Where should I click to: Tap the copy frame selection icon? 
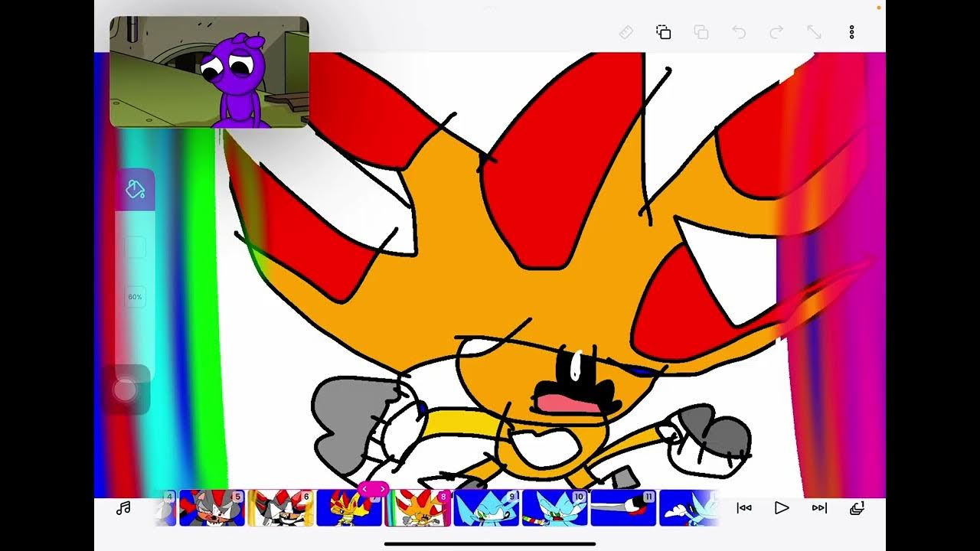tap(663, 32)
